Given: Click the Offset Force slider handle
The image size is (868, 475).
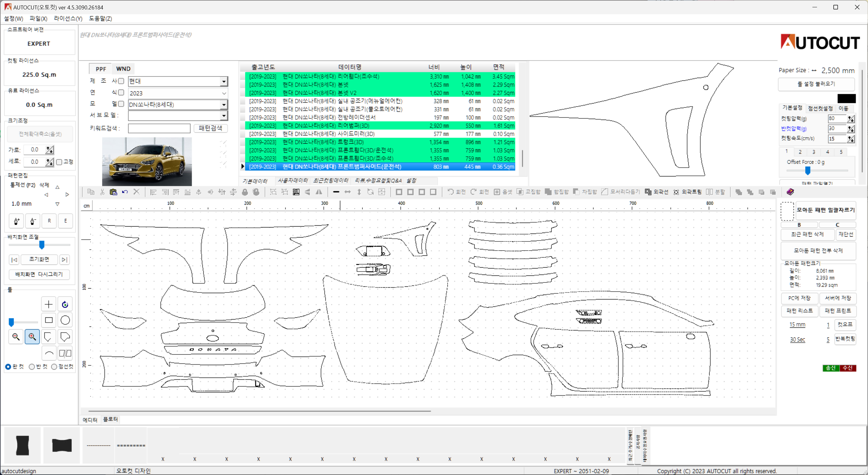Looking at the screenshot, I should 808,171.
